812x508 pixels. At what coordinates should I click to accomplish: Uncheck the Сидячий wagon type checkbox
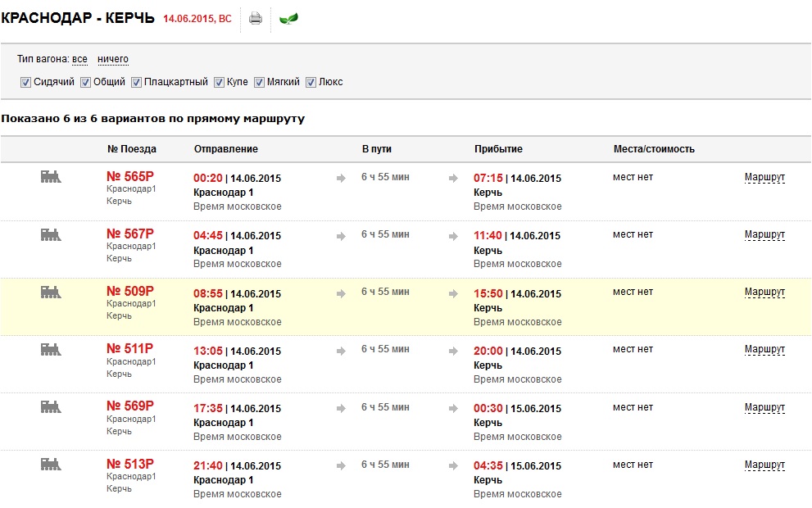click(26, 83)
